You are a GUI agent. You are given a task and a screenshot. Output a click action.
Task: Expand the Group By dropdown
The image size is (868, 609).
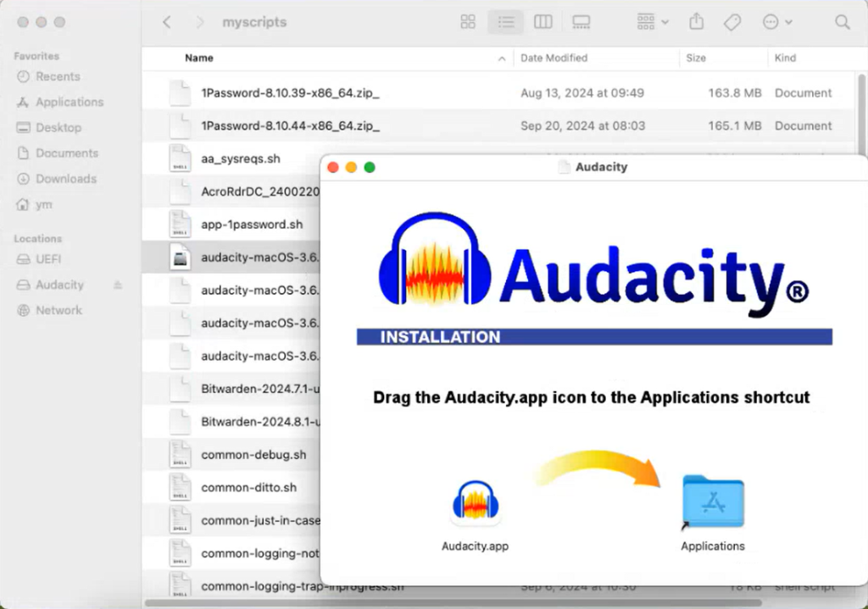point(653,22)
